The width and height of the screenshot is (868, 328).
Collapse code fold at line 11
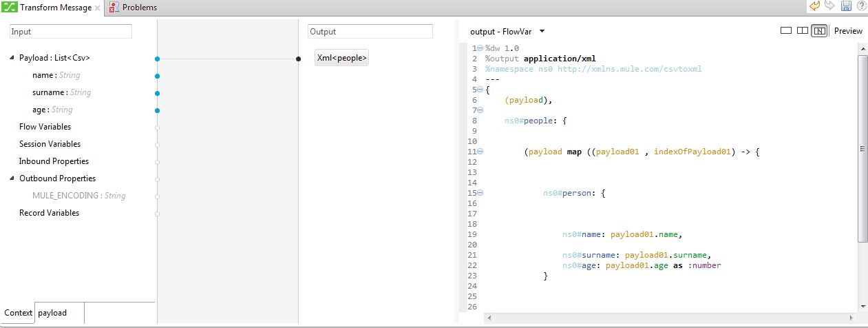[480, 152]
